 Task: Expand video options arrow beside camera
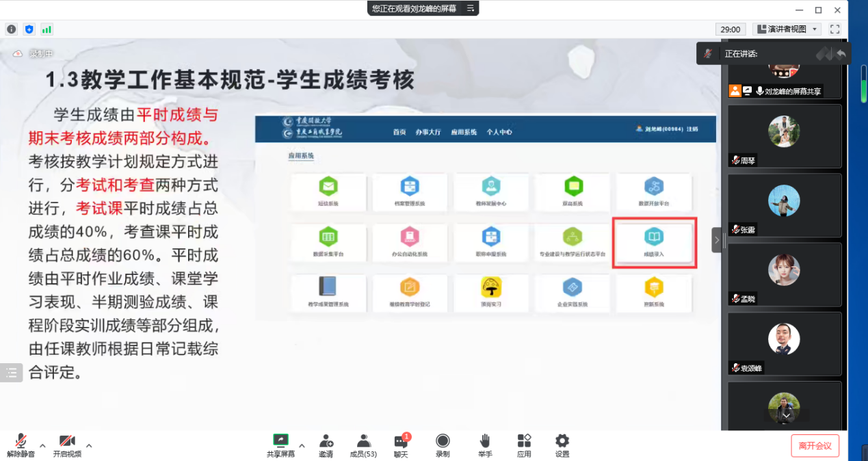89,446
